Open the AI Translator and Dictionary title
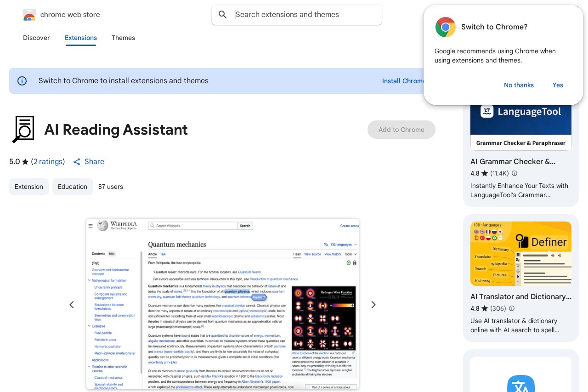Screen dimensions: 588x392 (521, 297)
